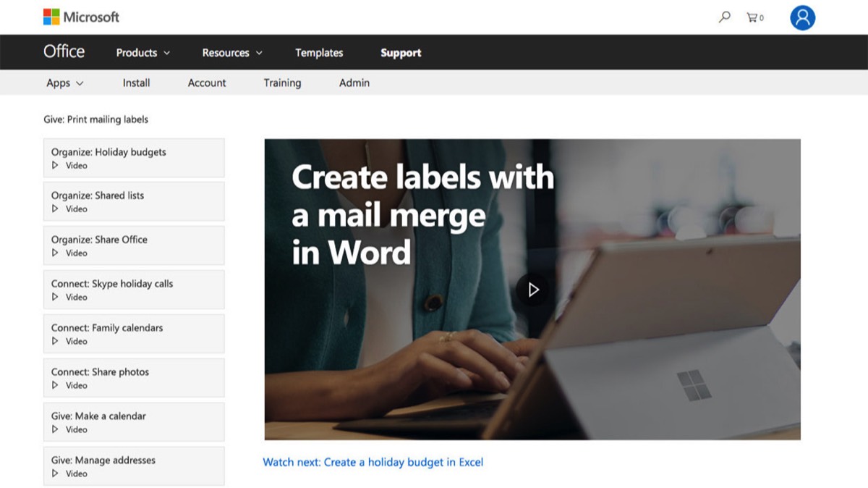Open the shopping cart icon
Screen dimensions: 868x488
point(752,17)
